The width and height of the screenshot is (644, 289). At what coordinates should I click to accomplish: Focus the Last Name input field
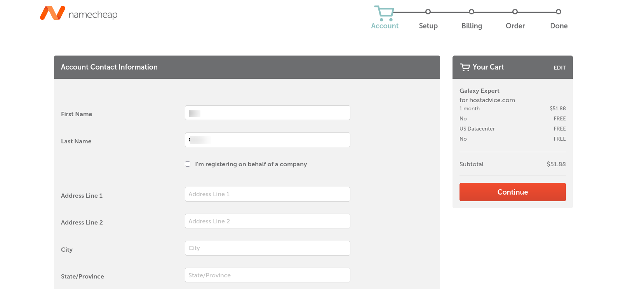tap(268, 140)
